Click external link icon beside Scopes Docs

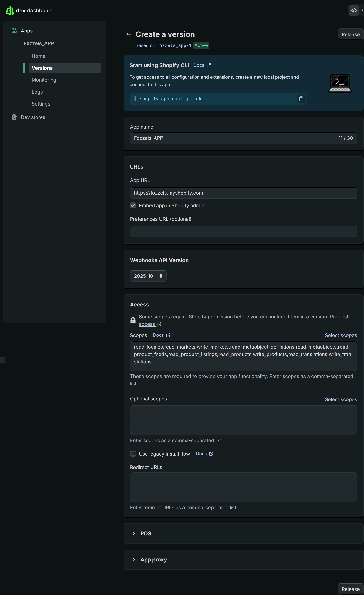tap(168, 335)
